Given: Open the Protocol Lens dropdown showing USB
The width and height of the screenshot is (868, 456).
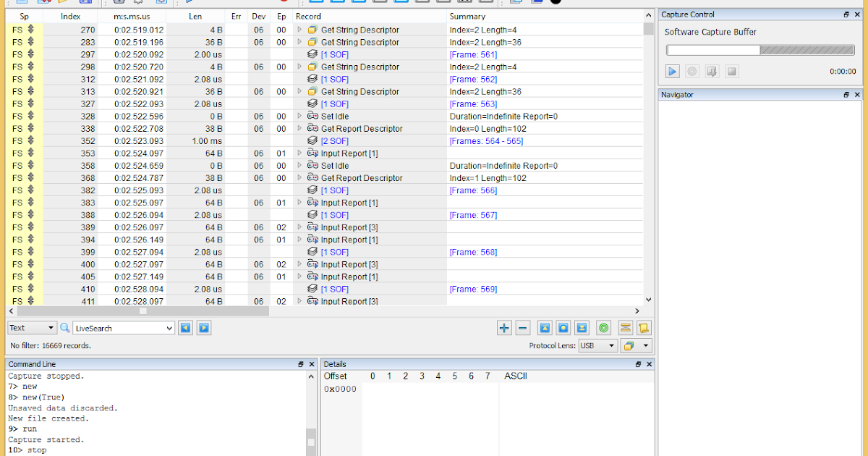Looking at the screenshot, I should point(597,345).
